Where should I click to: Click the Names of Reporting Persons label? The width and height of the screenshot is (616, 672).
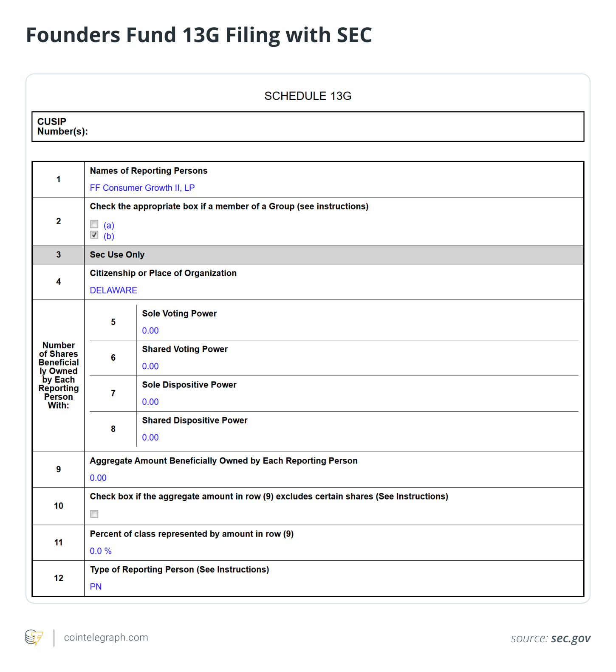[x=149, y=171]
